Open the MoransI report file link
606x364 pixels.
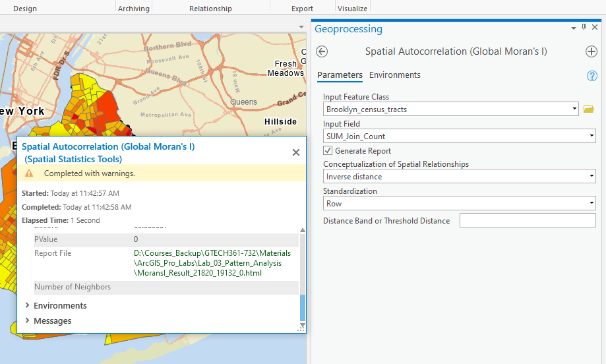pos(211,262)
